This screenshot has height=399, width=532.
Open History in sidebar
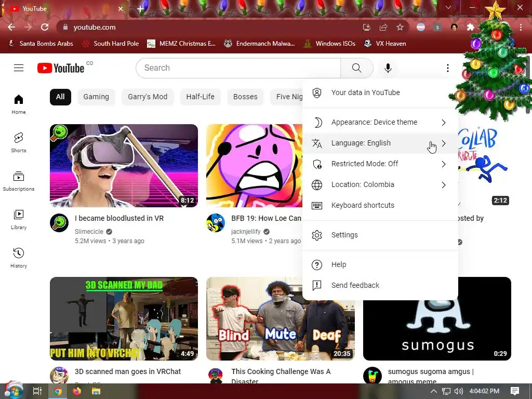pos(19,258)
